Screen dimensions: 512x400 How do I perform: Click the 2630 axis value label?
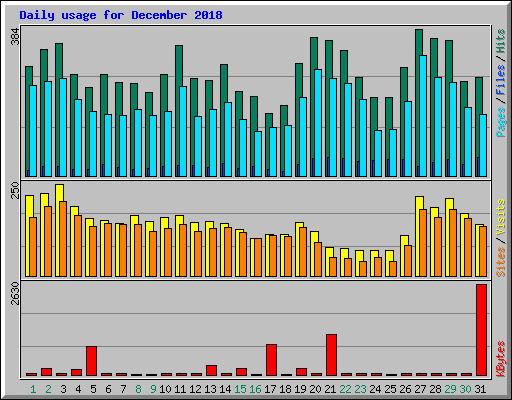pos(15,293)
